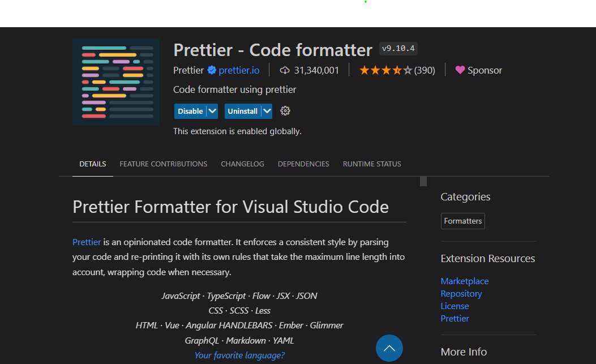Click the 31,340,001 install count
Screen dimensions: 596x364
[x=316, y=70]
